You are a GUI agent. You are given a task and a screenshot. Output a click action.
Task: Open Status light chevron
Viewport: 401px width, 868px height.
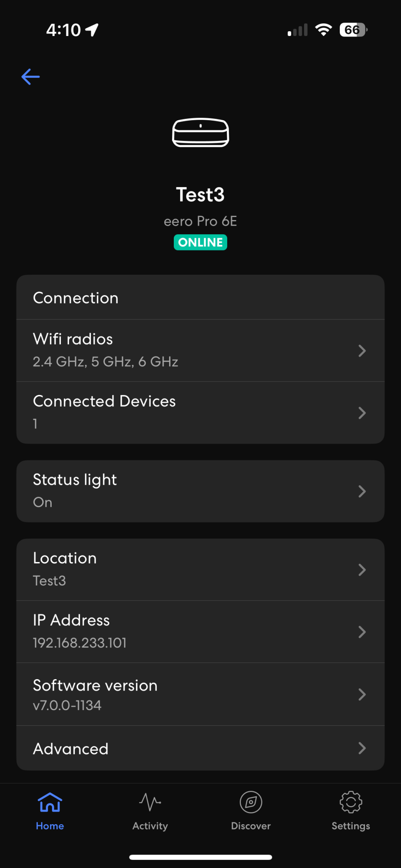362,491
